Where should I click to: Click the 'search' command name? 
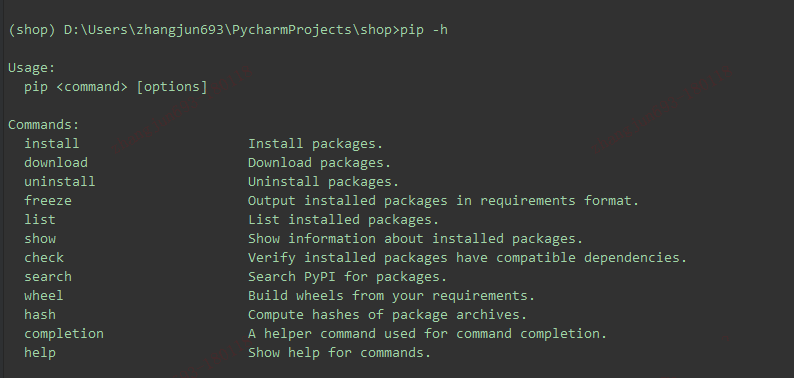click(48, 277)
